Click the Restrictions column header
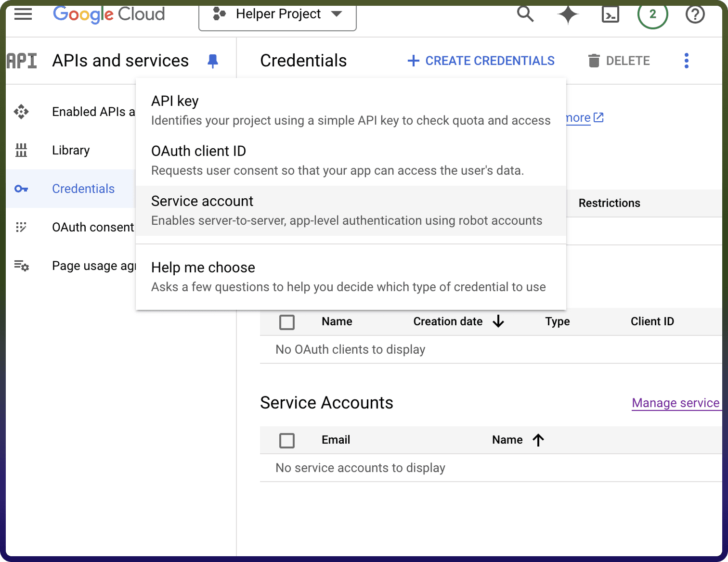The image size is (728, 562). [609, 203]
